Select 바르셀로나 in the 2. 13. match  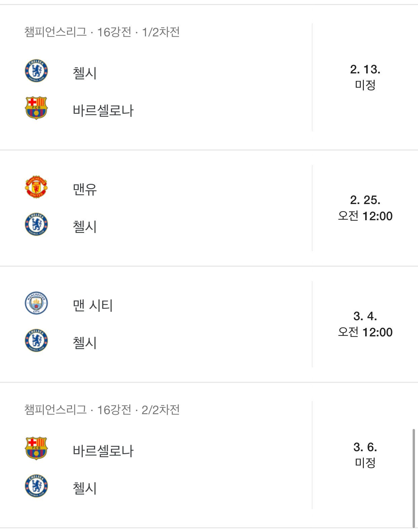(103, 110)
